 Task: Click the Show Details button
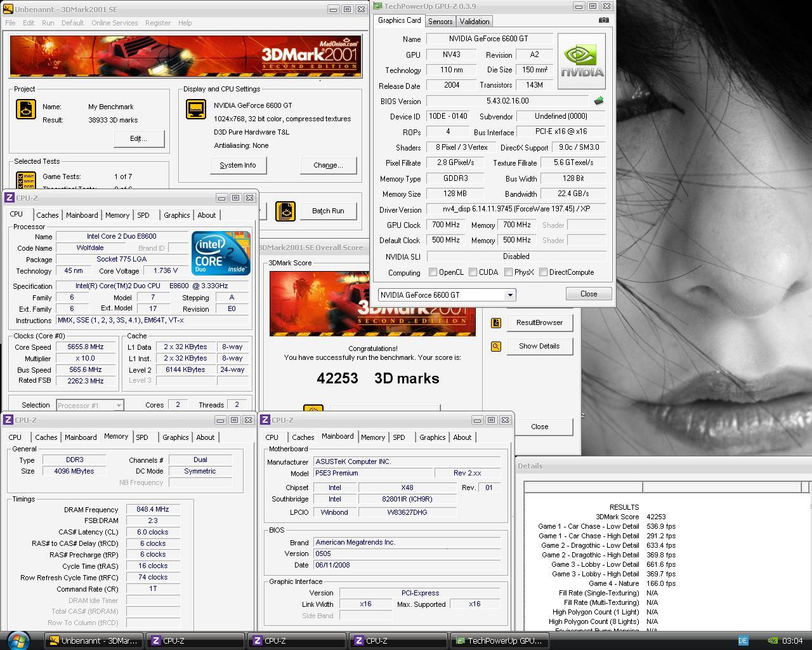[x=539, y=346]
